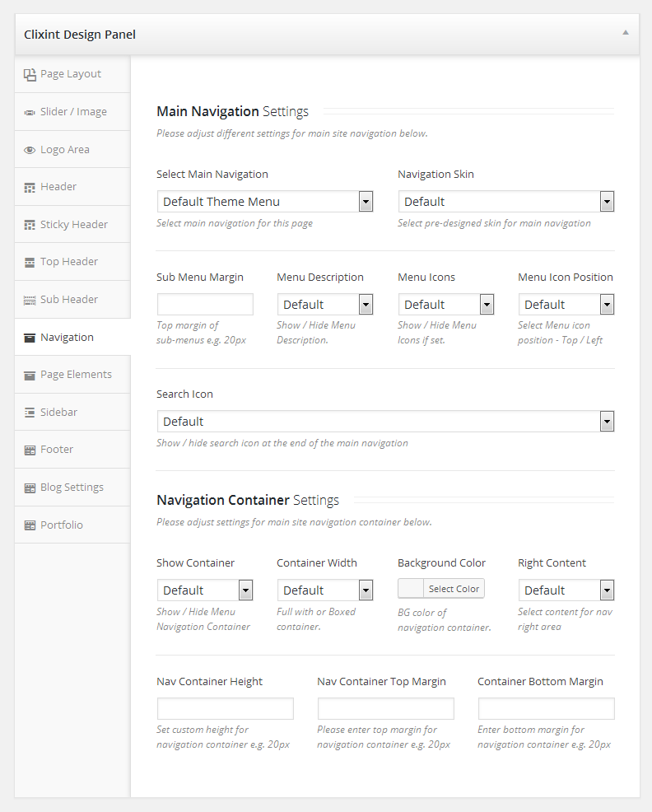Click the Sub Menu Margin input field

tap(205, 305)
